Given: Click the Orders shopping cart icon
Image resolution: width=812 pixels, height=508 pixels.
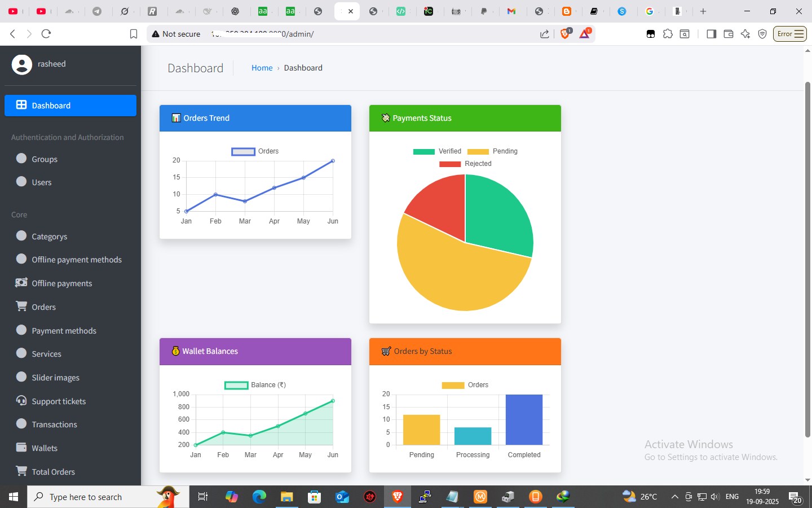Looking at the screenshot, I should click(21, 306).
